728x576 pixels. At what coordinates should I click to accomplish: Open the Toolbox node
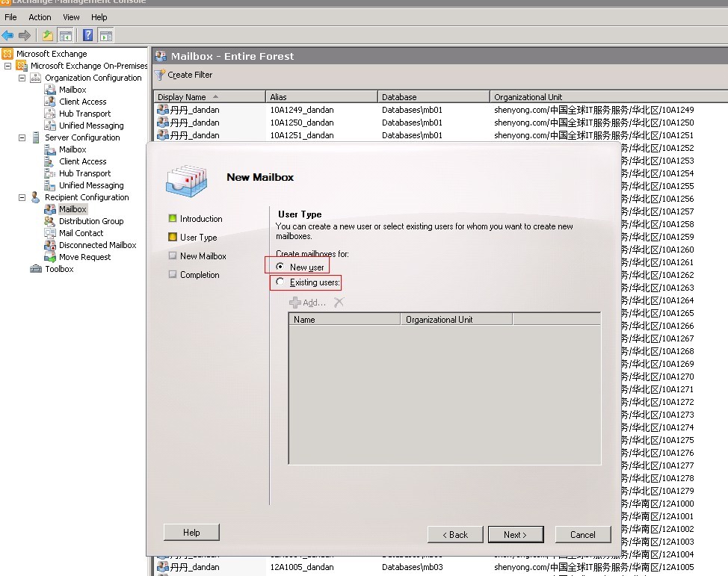(x=59, y=269)
